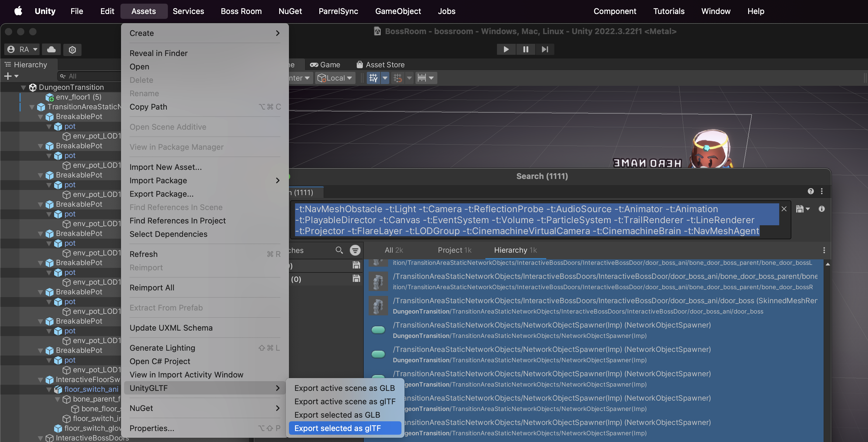The width and height of the screenshot is (868, 442).
Task: Click the saved searches magnifier icon
Action: pyautogui.click(x=339, y=250)
